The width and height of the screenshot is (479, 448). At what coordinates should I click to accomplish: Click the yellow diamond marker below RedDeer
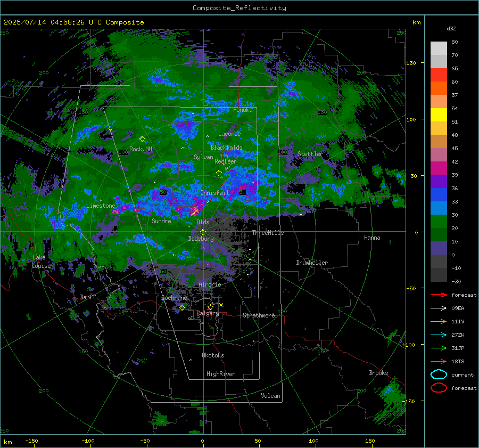click(x=219, y=173)
